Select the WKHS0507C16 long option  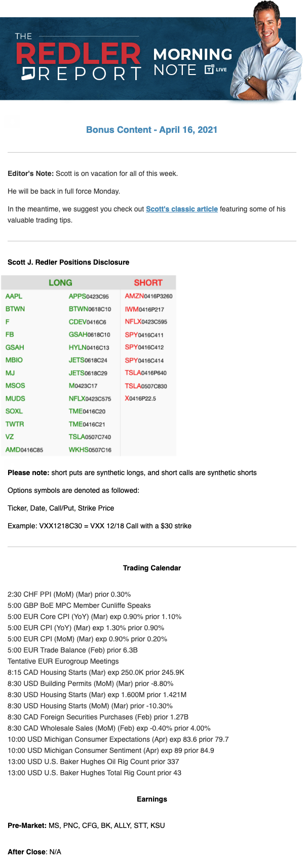pos(90,450)
